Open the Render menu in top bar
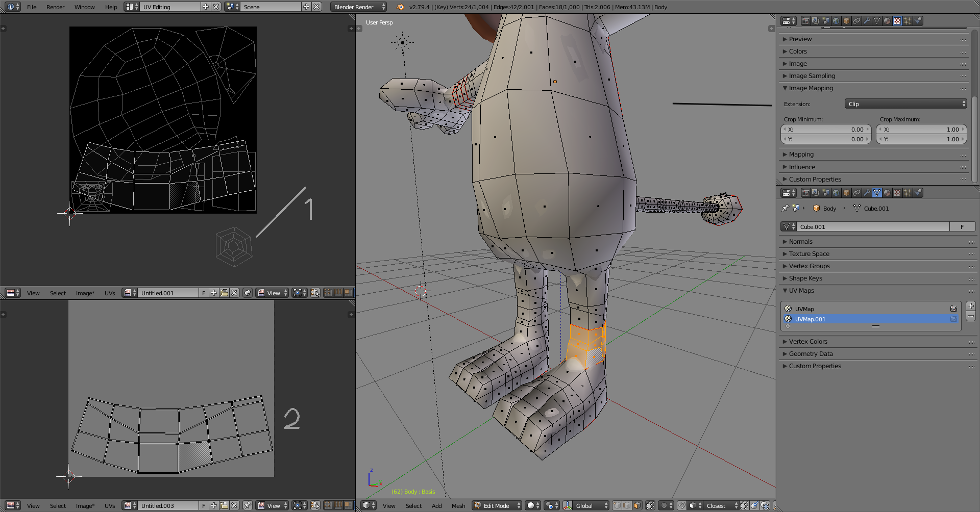 click(55, 7)
